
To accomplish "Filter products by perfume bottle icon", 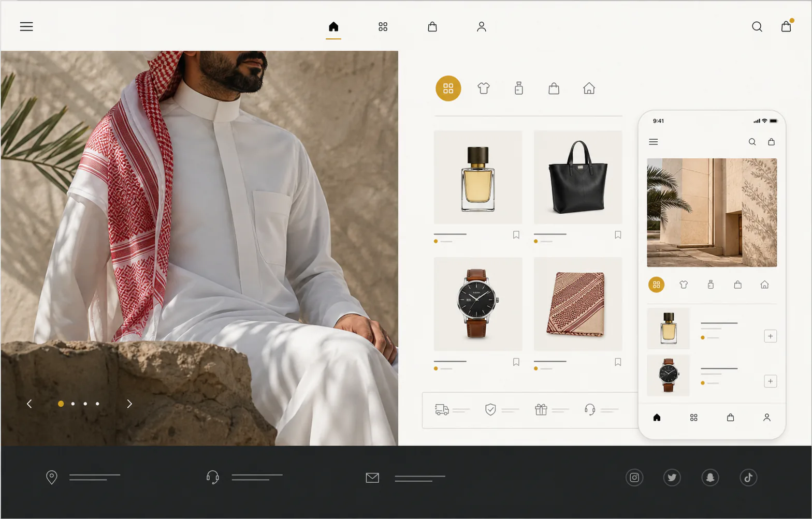I will click(519, 88).
